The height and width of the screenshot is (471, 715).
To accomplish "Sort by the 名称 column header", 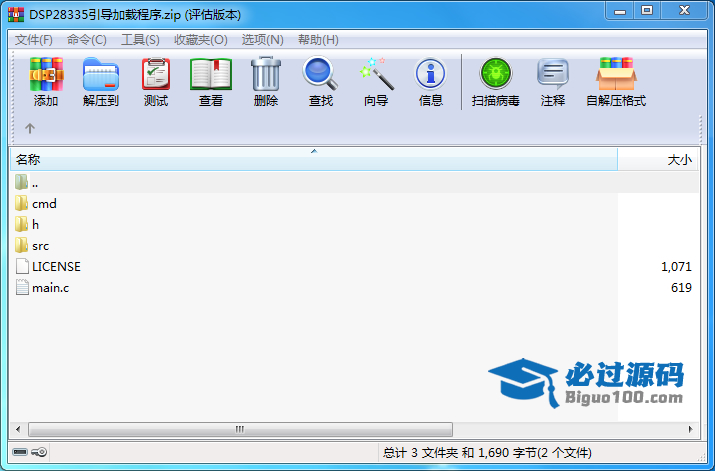I will [314, 160].
